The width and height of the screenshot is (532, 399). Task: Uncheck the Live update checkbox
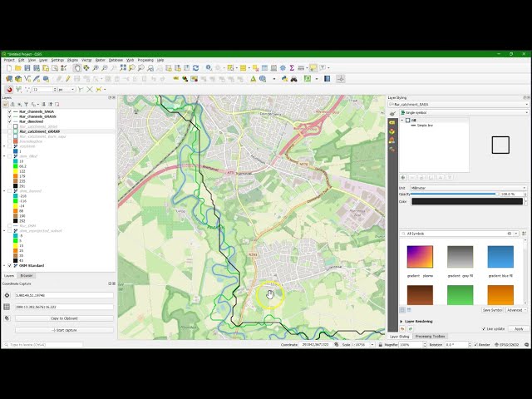click(484, 329)
